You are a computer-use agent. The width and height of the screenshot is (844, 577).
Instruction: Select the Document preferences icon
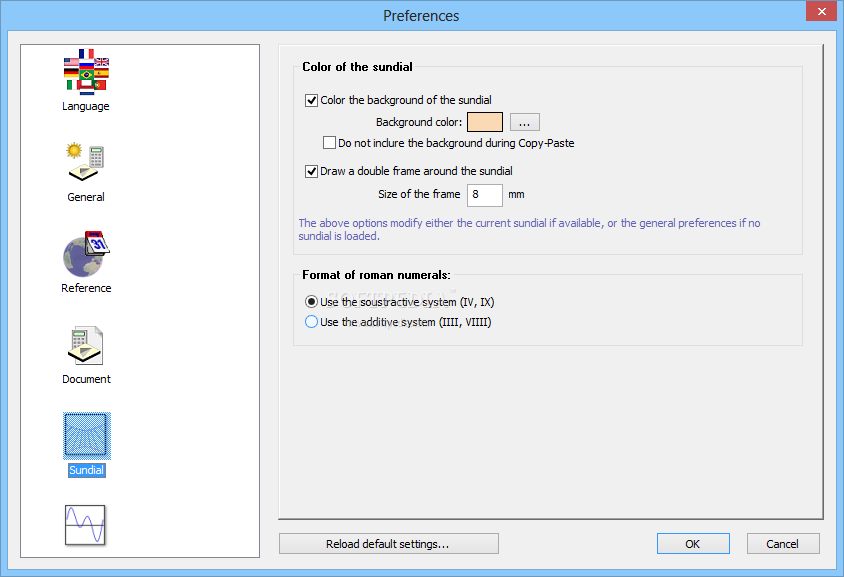click(86, 345)
